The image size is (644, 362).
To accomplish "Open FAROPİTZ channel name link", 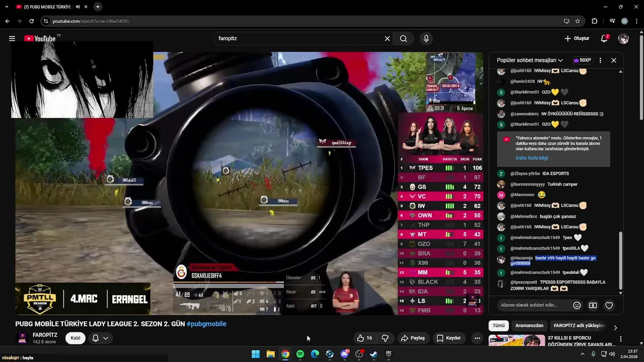I will 45,335.
